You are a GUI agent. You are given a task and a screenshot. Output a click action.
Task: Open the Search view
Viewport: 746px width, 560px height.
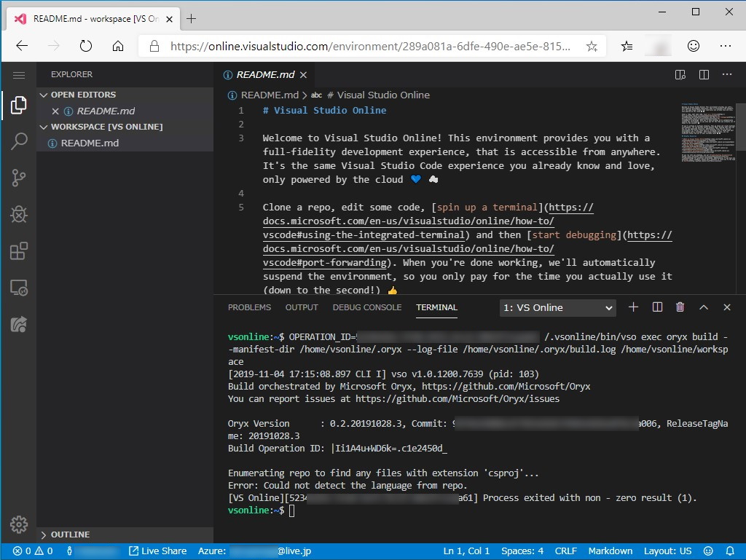[x=19, y=141]
